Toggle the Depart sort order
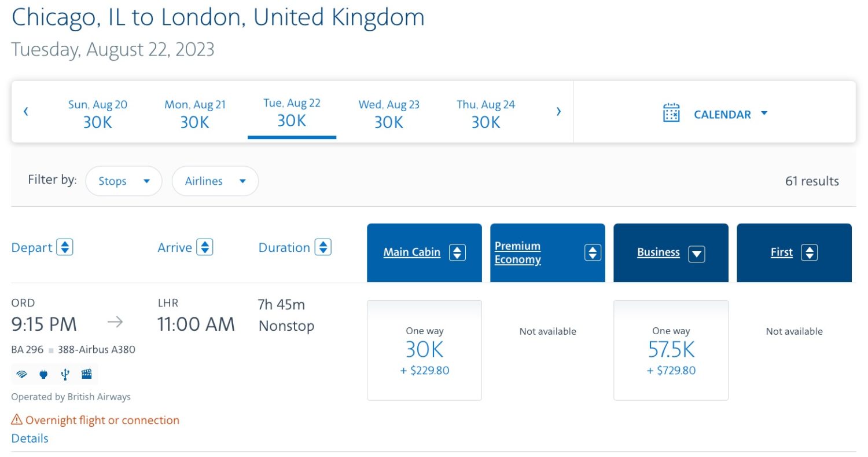The height and width of the screenshot is (457, 868). (65, 247)
